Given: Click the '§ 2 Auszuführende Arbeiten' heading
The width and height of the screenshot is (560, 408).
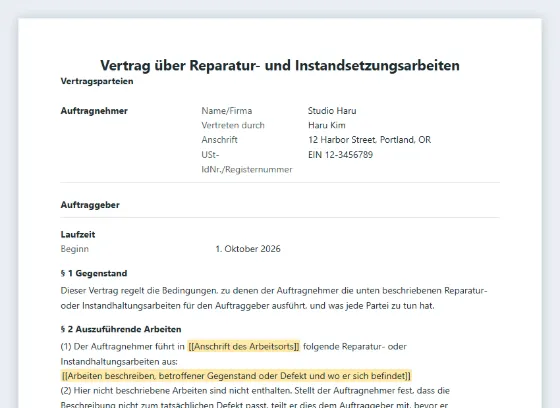Looking at the screenshot, I should pyautogui.click(x=121, y=329).
